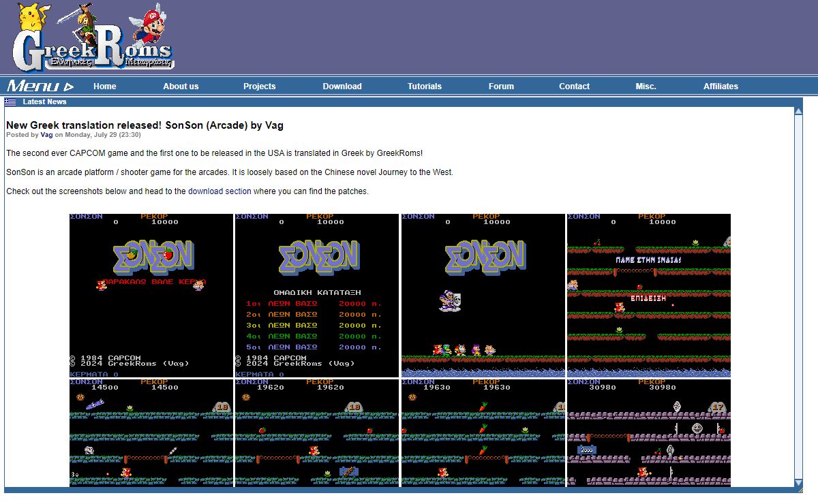Open the gameplay screenshot with score 14500
The height and width of the screenshot is (504, 818).
point(151,433)
